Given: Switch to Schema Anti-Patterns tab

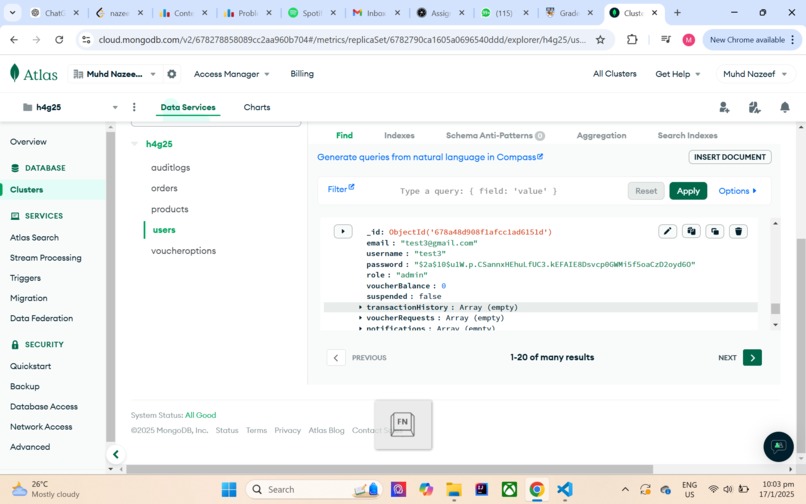Looking at the screenshot, I should (x=495, y=135).
